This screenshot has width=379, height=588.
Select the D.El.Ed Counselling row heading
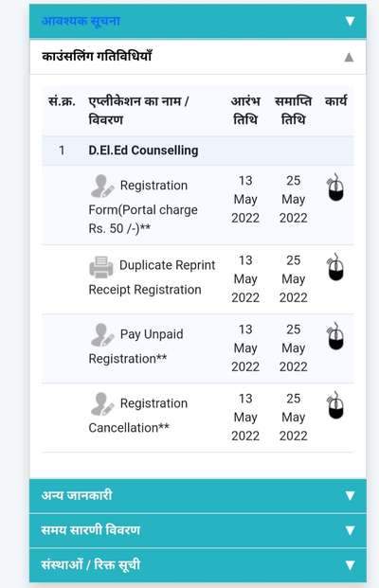coord(143,151)
